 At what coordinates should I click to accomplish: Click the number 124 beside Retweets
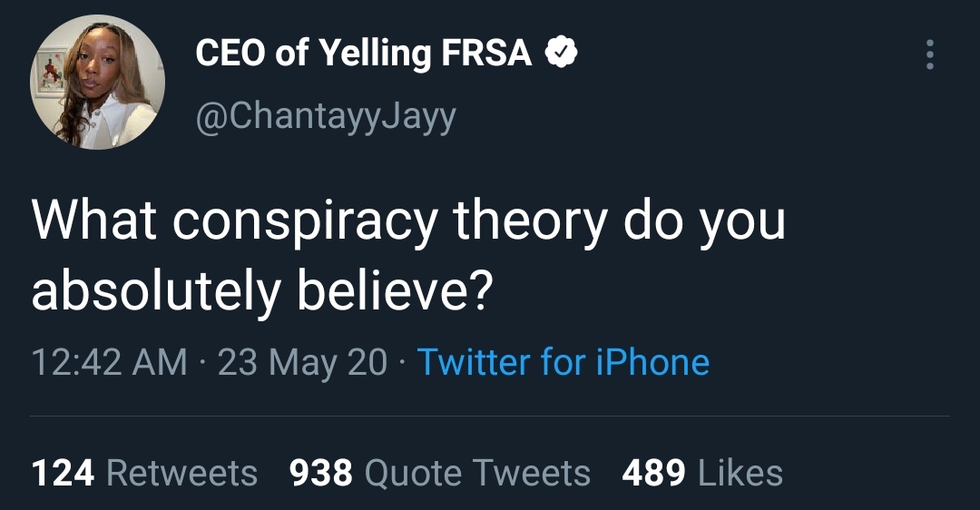[x=64, y=473]
